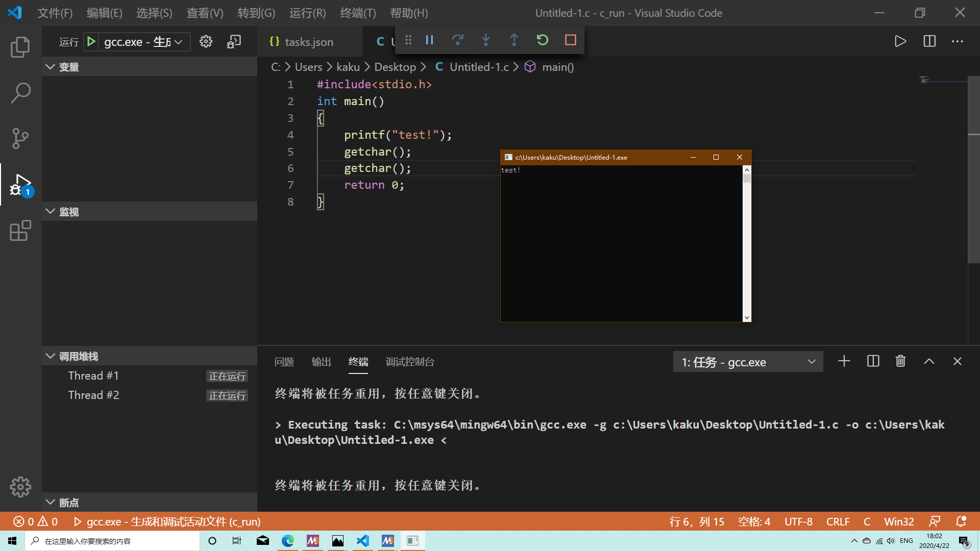Click the Step Into debug icon
980x551 pixels.
485,40
